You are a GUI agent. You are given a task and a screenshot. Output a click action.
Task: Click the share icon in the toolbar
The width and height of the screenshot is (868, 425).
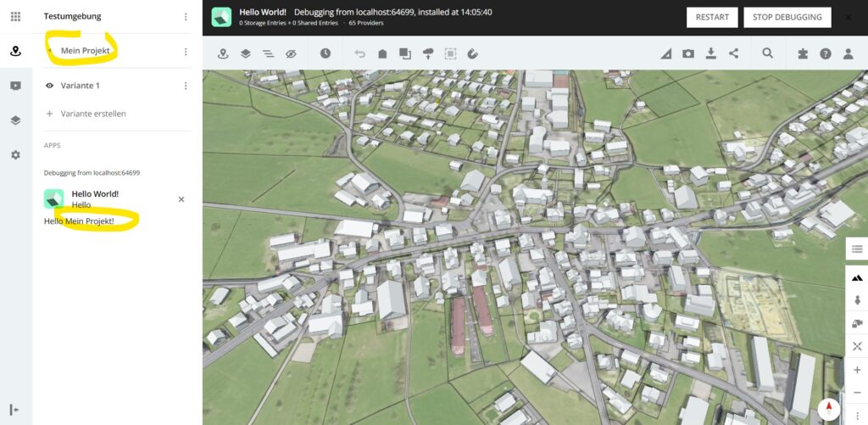[734, 53]
